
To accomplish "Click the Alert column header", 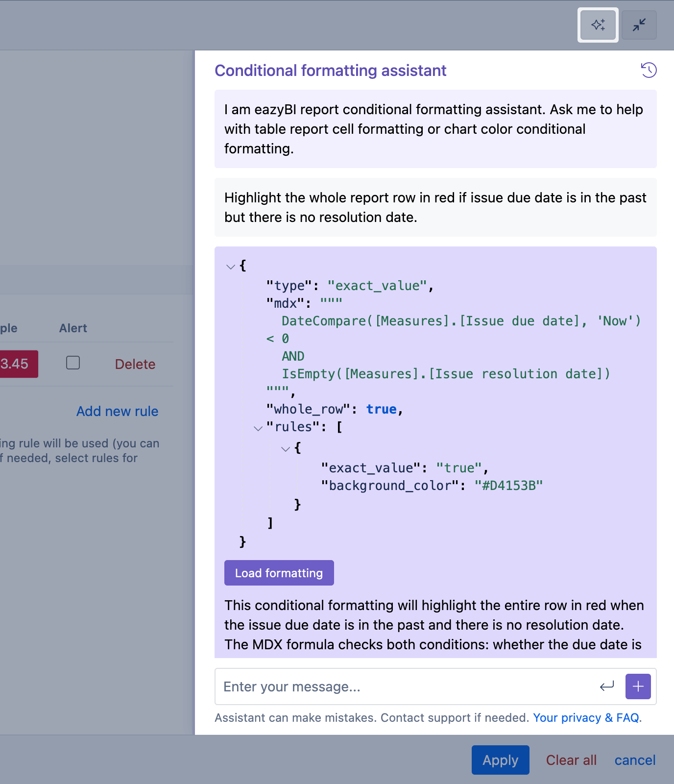I will (73, 328).
